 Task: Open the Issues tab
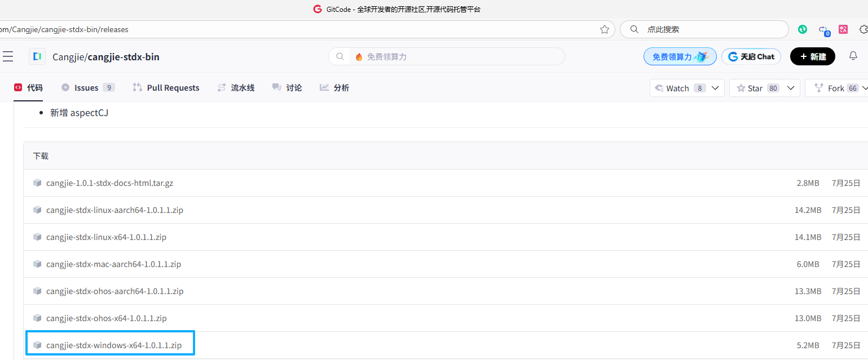[87, 88]
